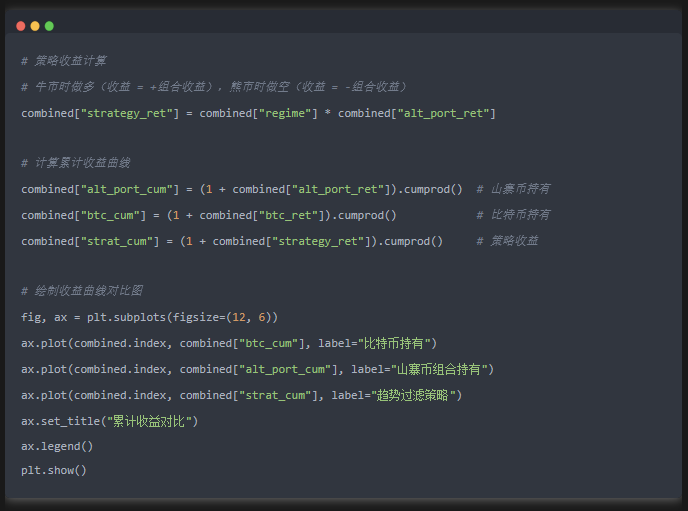Click the comment line starting '# 牛市时做多'
The width and height of the screenshot is (688, 511).
pos(214,87)
